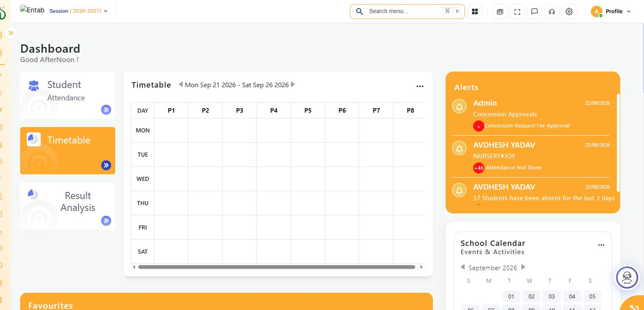Click the Alerts panel vertical scrollbar
644x310 pixels.
[x=618, y=142]
